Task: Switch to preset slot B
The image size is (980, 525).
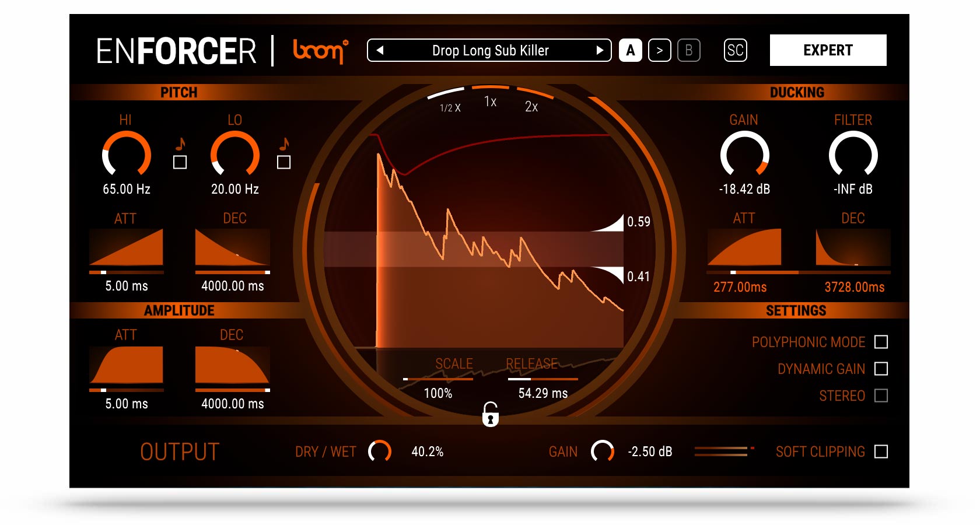Action: 689,50
